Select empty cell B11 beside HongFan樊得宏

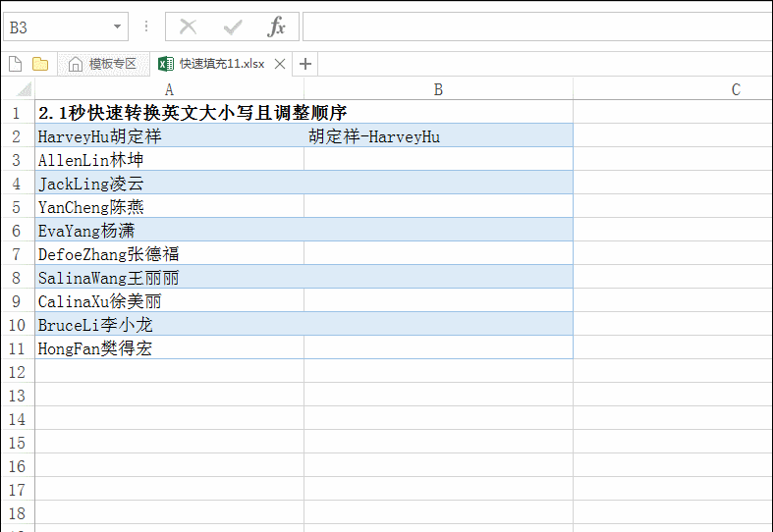click(438, 348)
